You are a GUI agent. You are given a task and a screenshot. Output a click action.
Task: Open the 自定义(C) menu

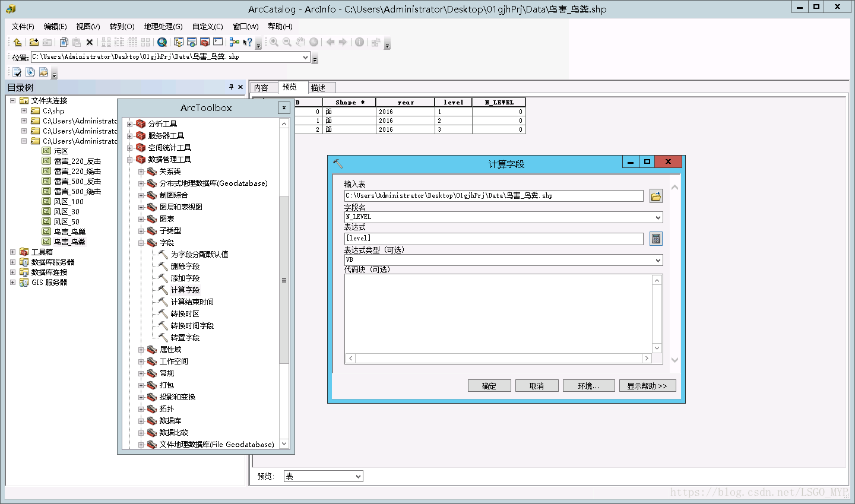tap(207, 26)
